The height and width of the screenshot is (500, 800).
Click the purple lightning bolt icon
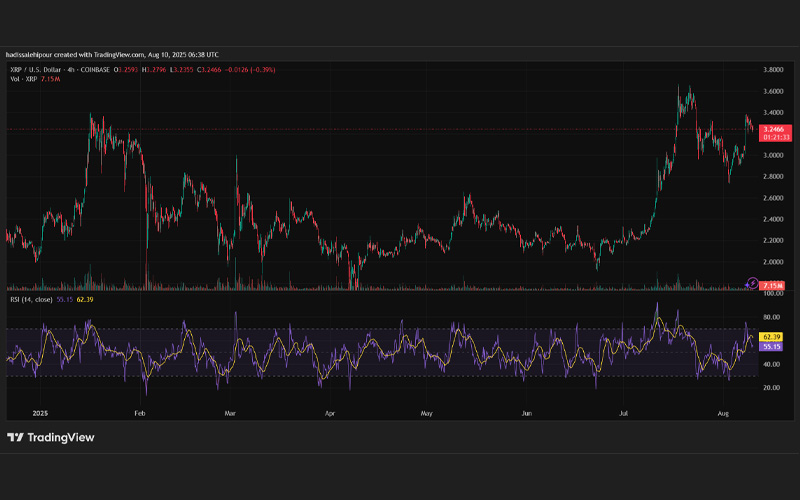[x=752, y=283]
